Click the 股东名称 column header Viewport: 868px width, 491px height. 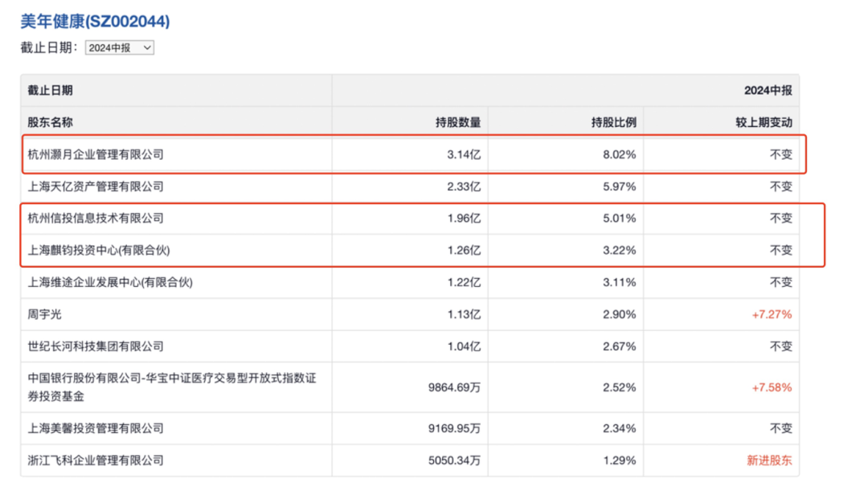(x=50, y=122)
